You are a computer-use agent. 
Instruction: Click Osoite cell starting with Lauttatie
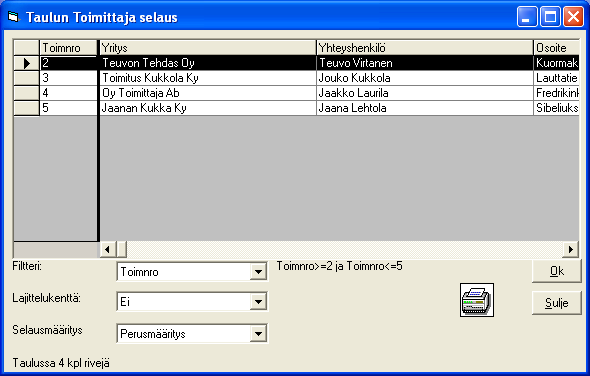click(556, 78)
